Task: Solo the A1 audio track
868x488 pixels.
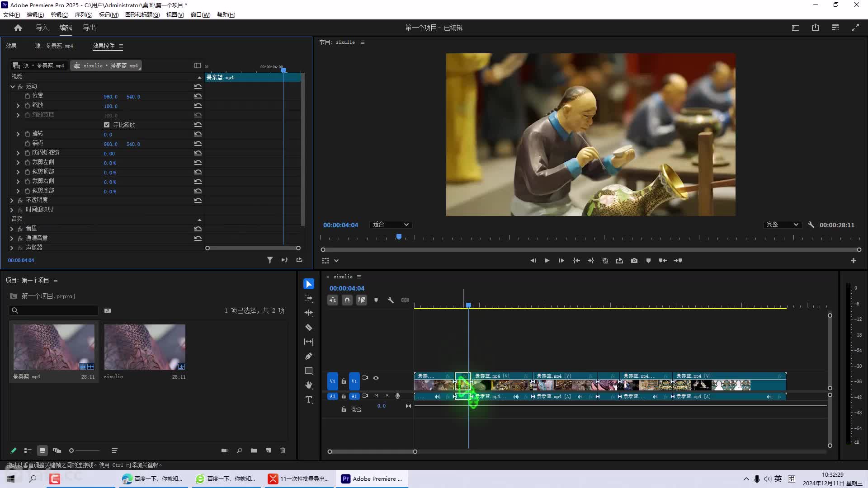Action: pyautogui.click(x=387, y=396)
